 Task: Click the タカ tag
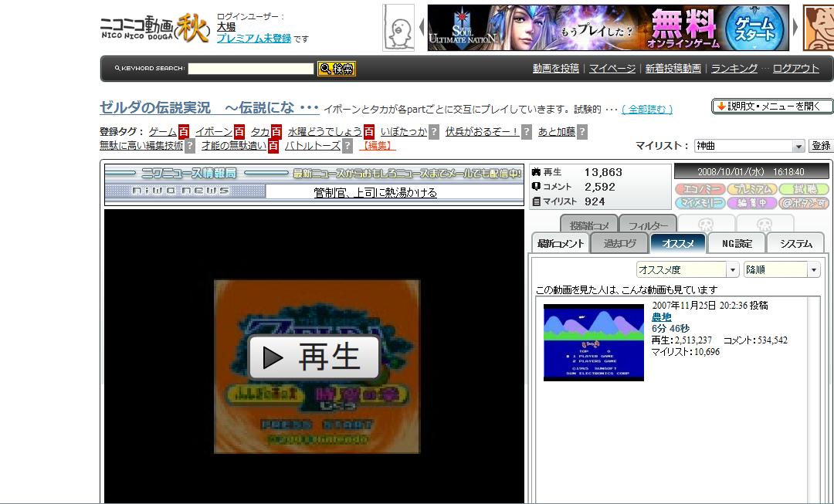260,132
